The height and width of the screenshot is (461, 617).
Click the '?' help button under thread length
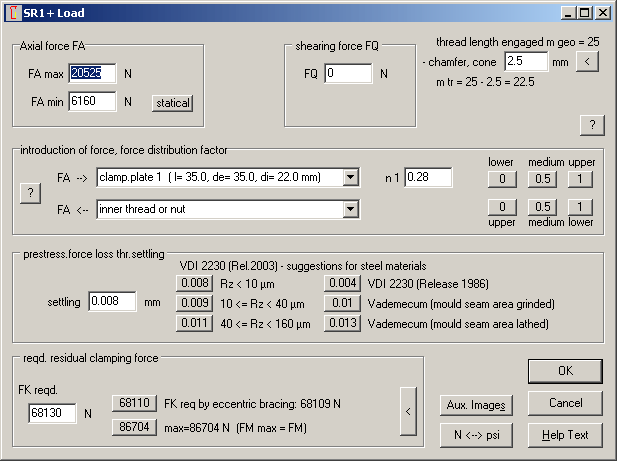(591, 124)
